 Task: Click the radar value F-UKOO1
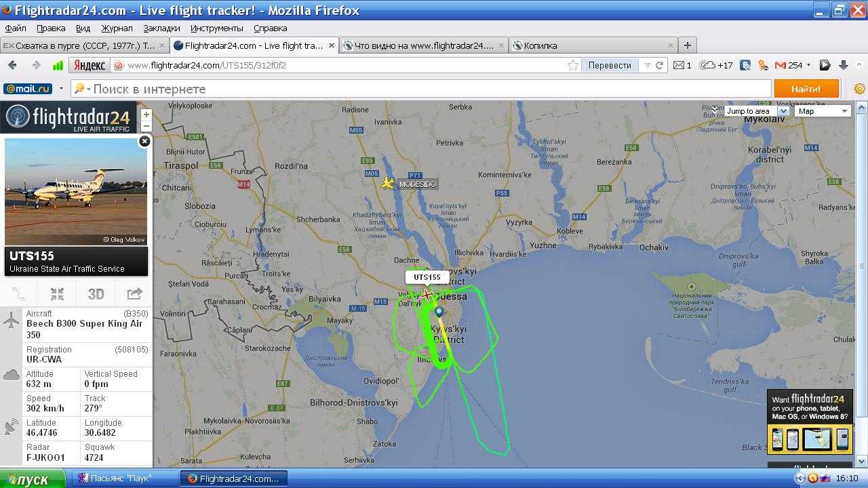(x=45, y=457)
